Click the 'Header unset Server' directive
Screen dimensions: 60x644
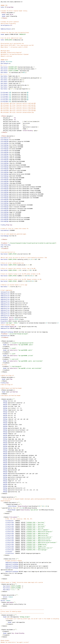(8, 15)
